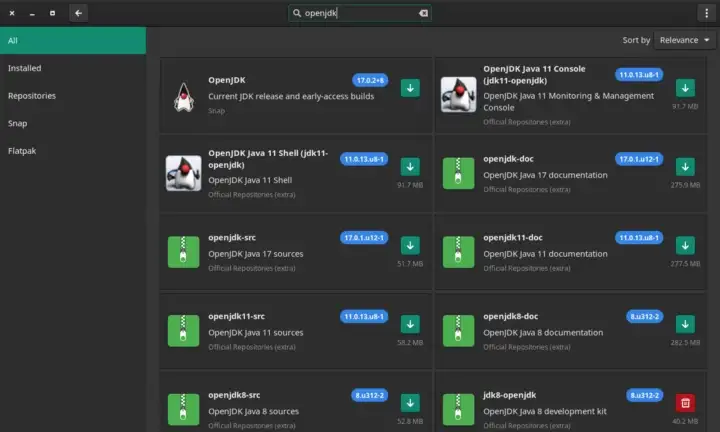Click the 58.2 MB size label

click(410, 342)
